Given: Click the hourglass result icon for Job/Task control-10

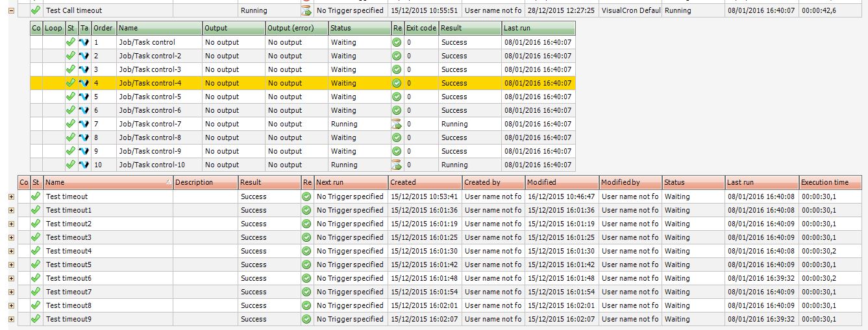Looking at the screenshot, I should (x=397, y=165).
